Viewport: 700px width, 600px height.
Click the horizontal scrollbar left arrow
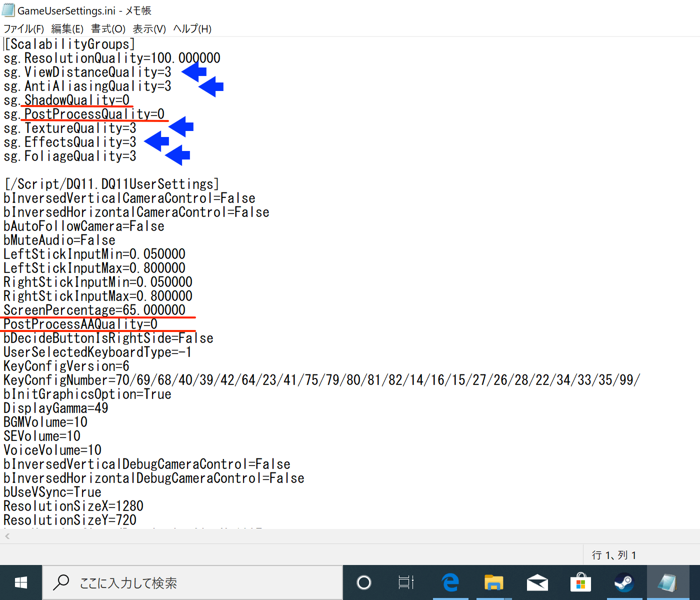coord(7,536)
